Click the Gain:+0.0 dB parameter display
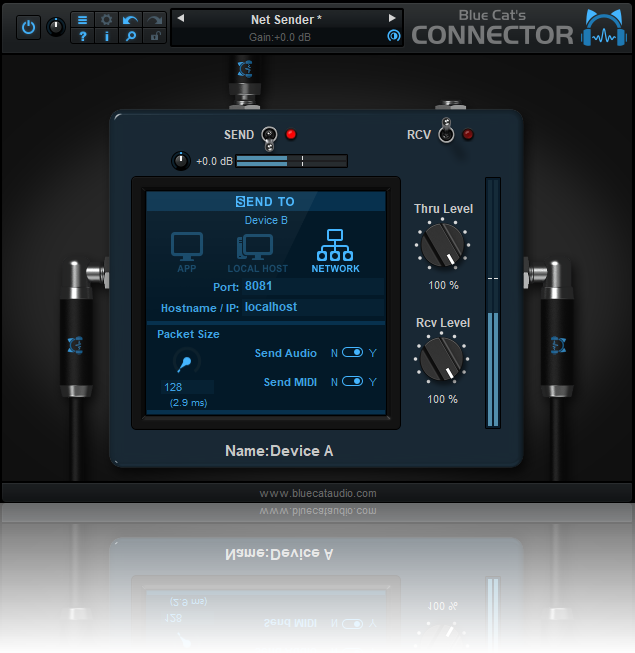This screenshot has width=635, height=653. 280,37
